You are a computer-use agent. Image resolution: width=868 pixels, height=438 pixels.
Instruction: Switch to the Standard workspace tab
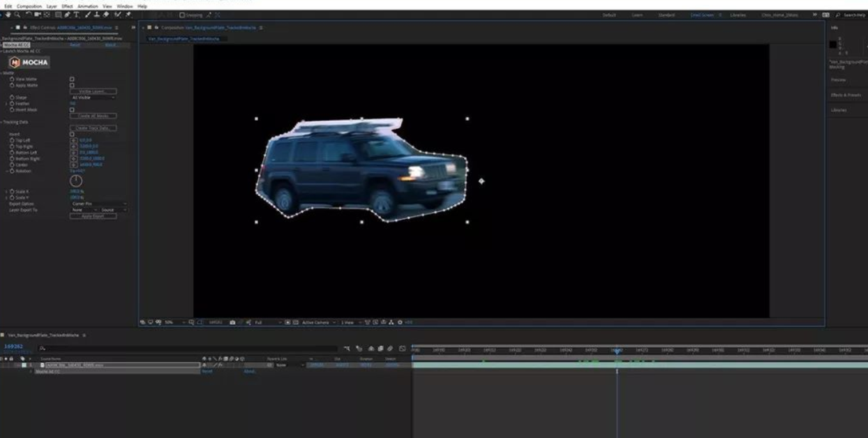pyautogui.click(x=666, y=15)
